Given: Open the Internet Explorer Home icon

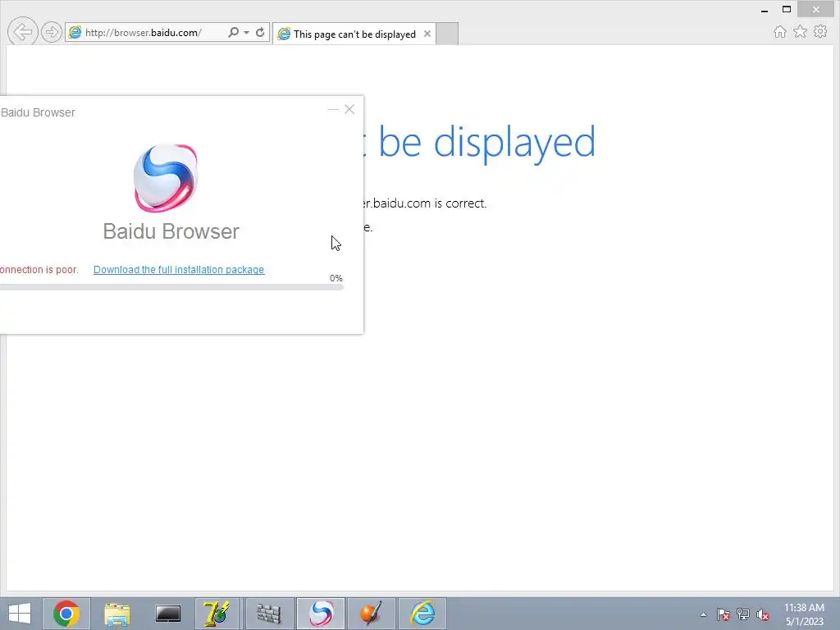Looking at the screenshot, I should [x=780, y=32].
